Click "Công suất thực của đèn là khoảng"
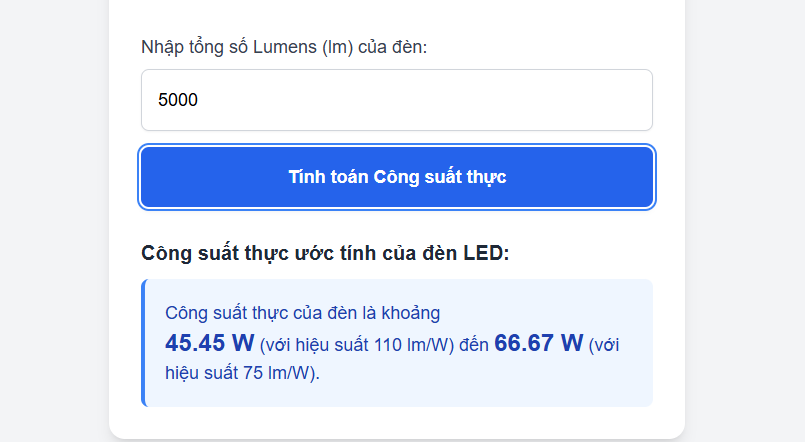This screenshot has width=805, height=442. click(x=302, y=314)
